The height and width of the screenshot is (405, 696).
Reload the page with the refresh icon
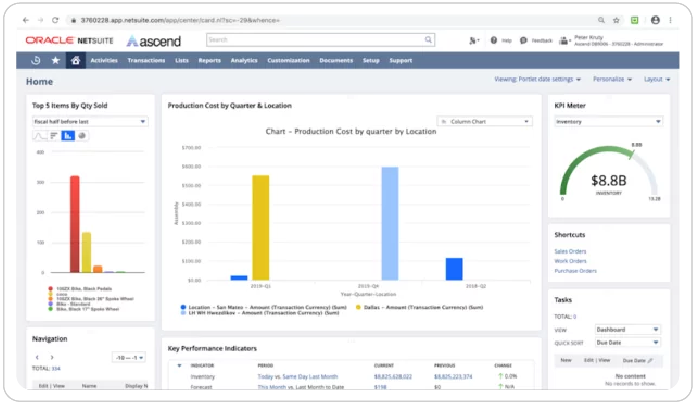(x=55, y=20)
